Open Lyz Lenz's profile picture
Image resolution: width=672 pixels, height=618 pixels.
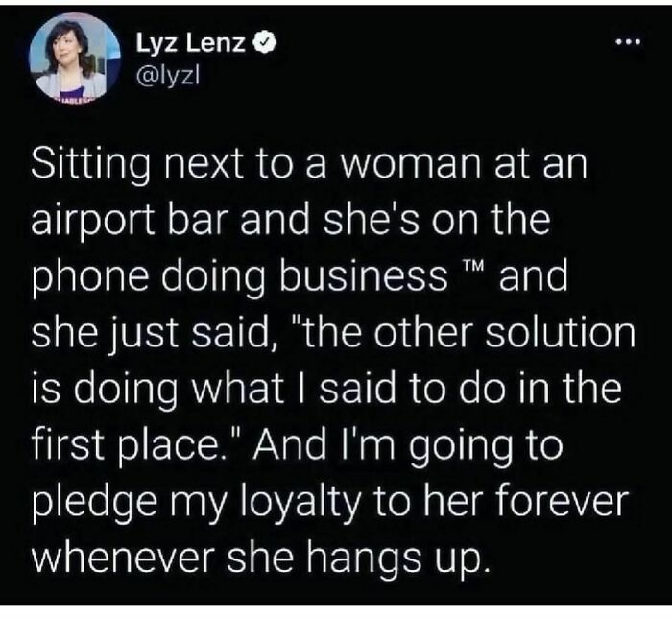tap(75, 57)
